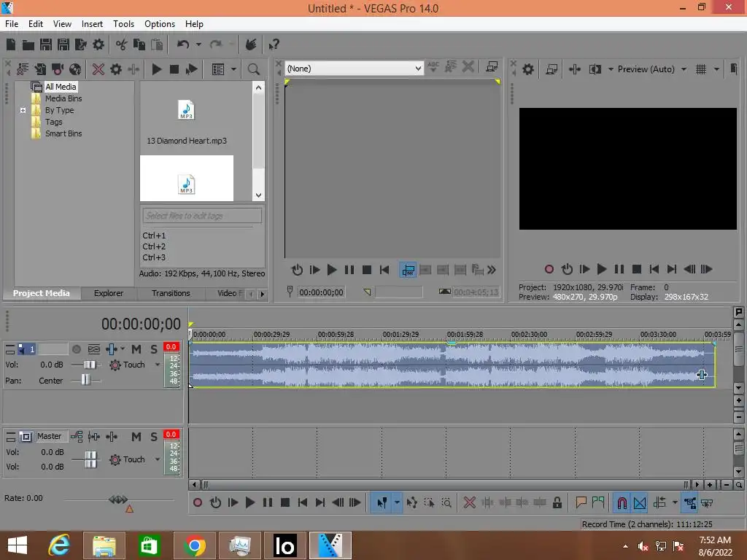The image size is (747, 560).
Task: Undo the last action
Action: (183, 44)
